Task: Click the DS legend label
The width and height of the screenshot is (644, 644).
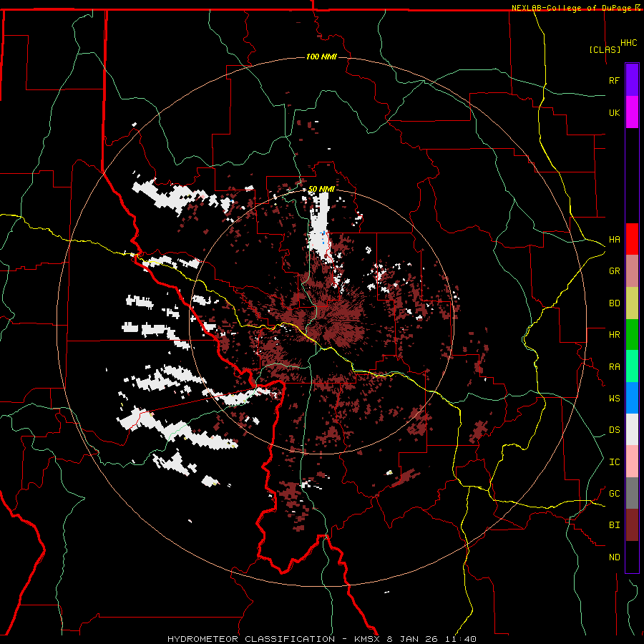Action: click(x=614, y=430)
